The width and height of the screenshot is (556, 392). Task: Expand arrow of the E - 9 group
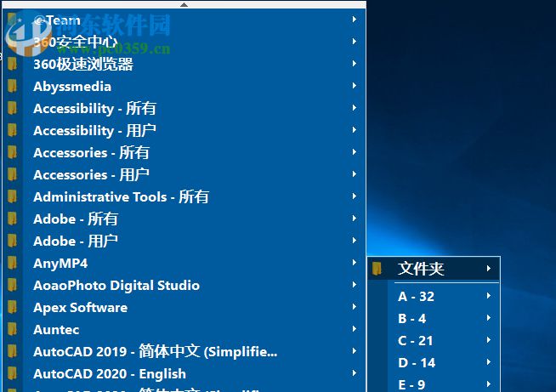(x=489, y=384)
